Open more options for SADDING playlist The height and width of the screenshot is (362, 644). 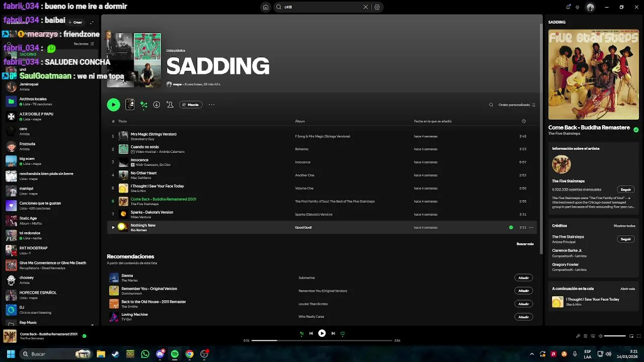click(x=211, y=105)
